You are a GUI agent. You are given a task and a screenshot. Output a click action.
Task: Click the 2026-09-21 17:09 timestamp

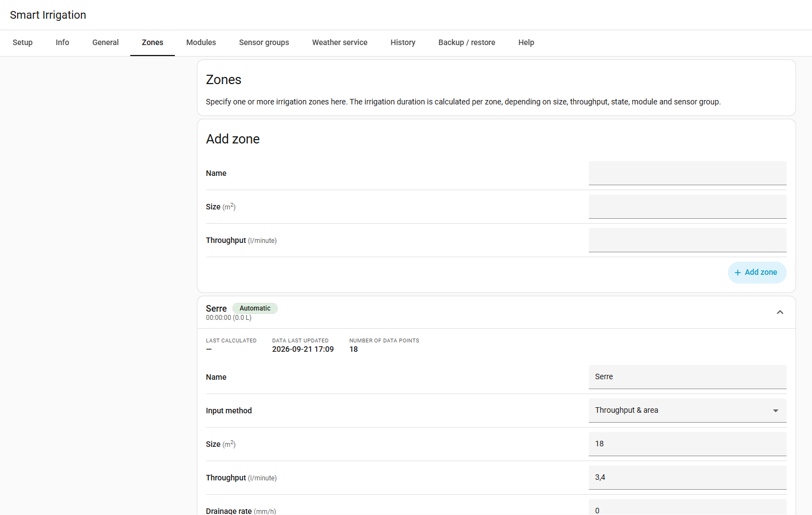tap(303, 349)
